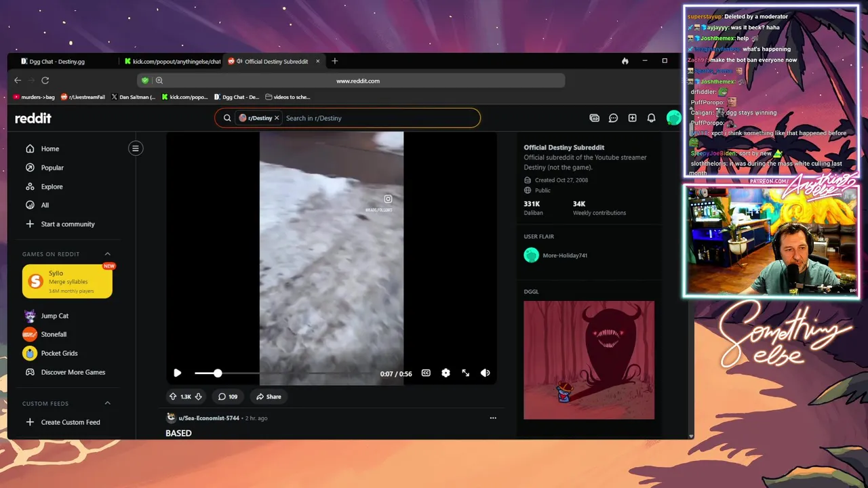
Task: Open Reddit chat icon
Action: (x=613, y=118)
